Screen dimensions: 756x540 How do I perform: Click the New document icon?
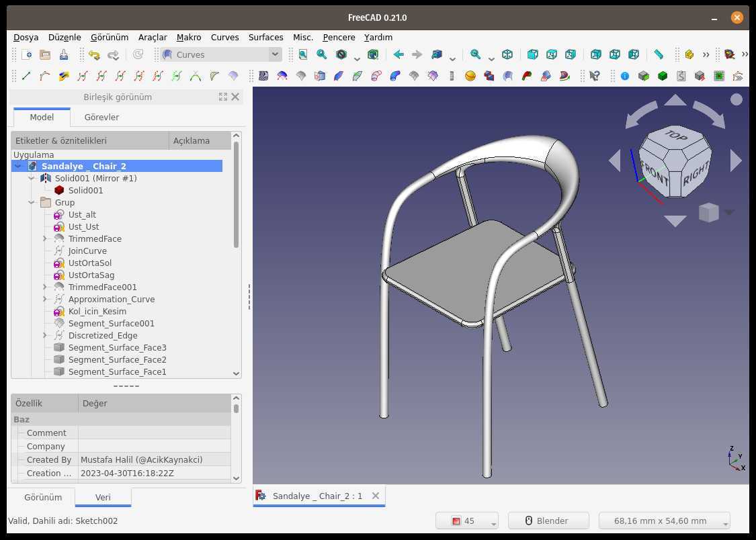[x=27, y=54]
